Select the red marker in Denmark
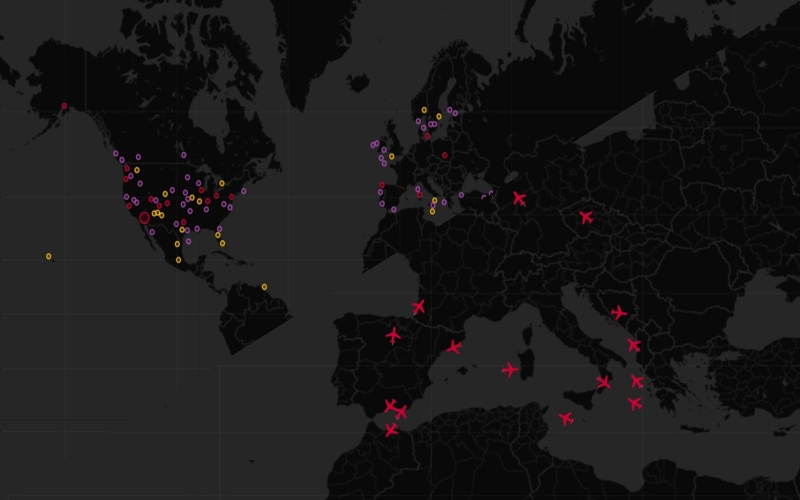Screen dimensions: 800x500 pos(427,136)
